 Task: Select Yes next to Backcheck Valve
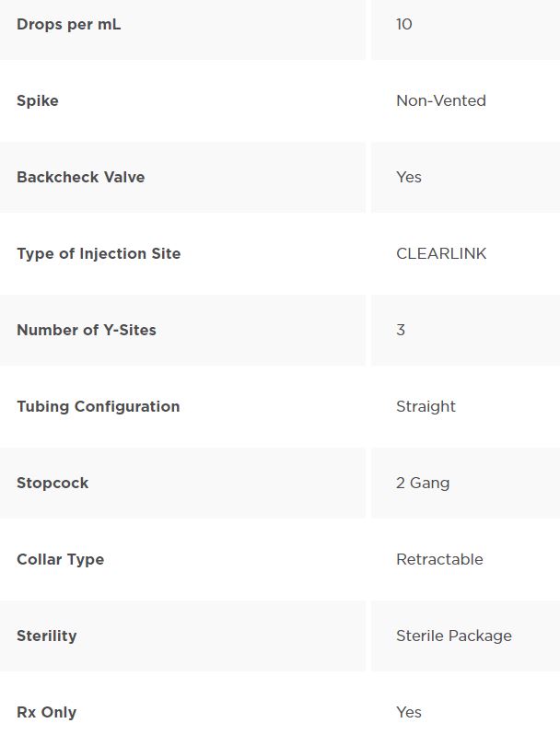408,177
